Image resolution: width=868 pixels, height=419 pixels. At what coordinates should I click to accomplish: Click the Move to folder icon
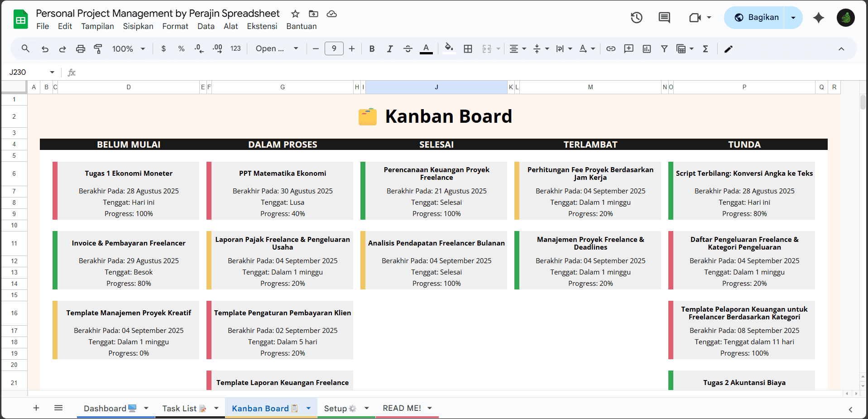click(x=313, y=14)
